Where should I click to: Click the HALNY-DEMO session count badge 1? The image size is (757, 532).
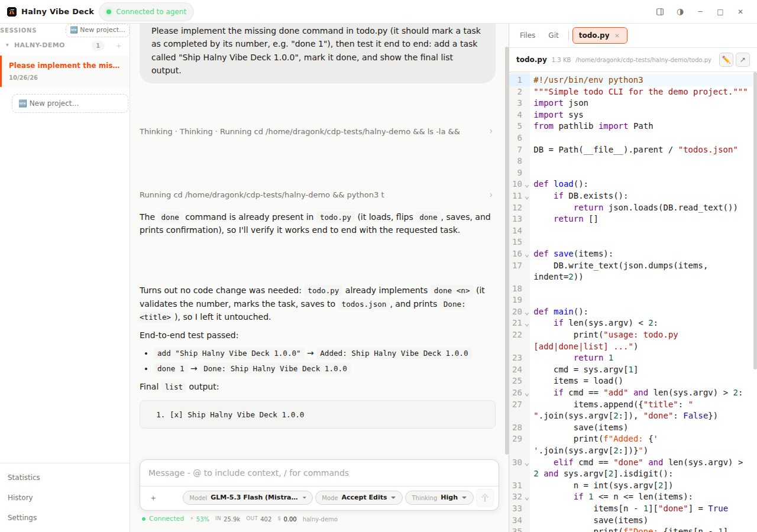98,46
